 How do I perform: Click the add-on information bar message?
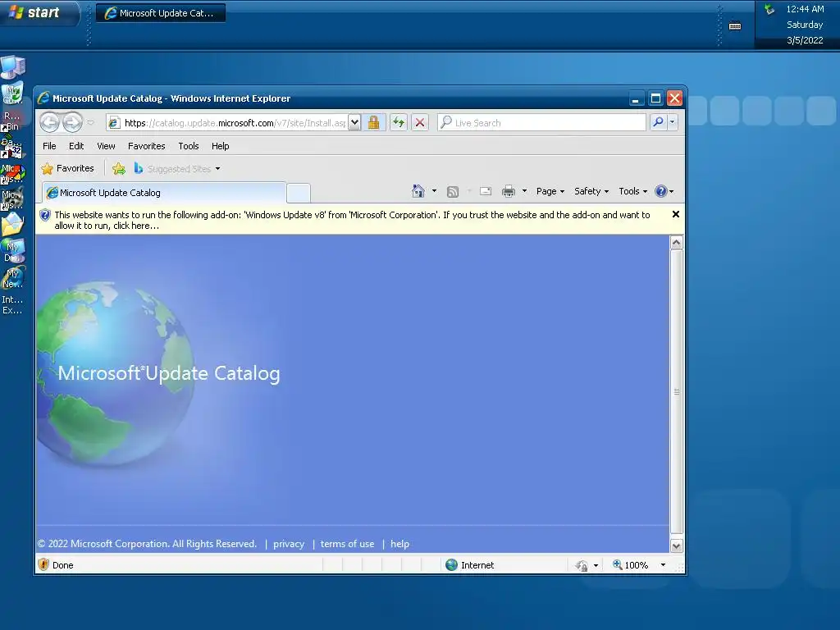(352, 220)
